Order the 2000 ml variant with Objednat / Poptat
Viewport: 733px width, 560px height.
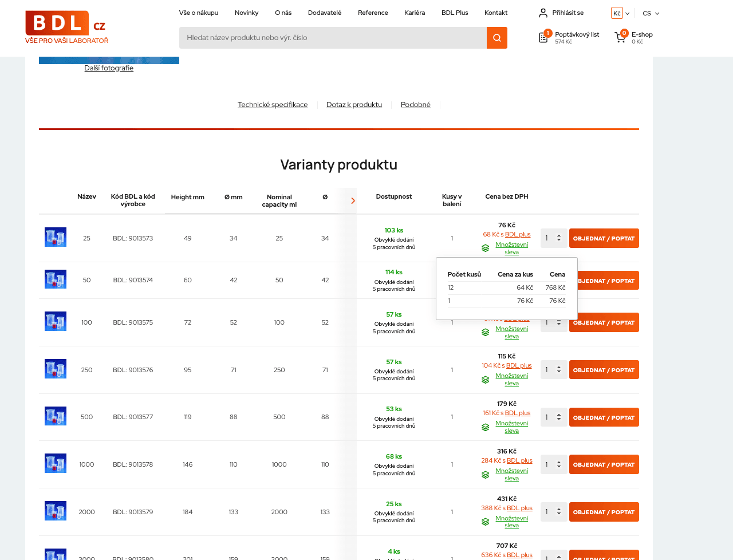(604, 512)
